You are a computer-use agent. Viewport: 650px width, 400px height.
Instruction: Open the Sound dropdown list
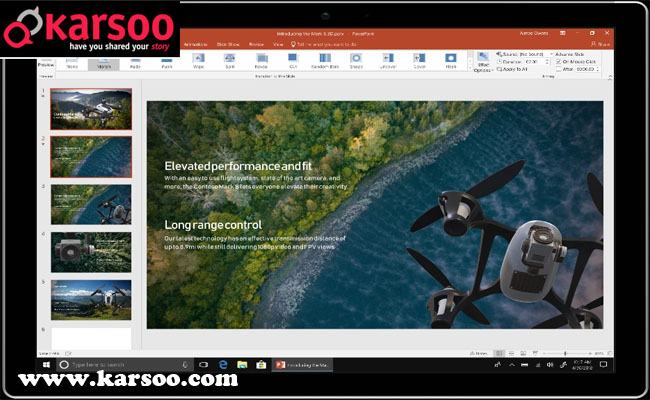552,54
